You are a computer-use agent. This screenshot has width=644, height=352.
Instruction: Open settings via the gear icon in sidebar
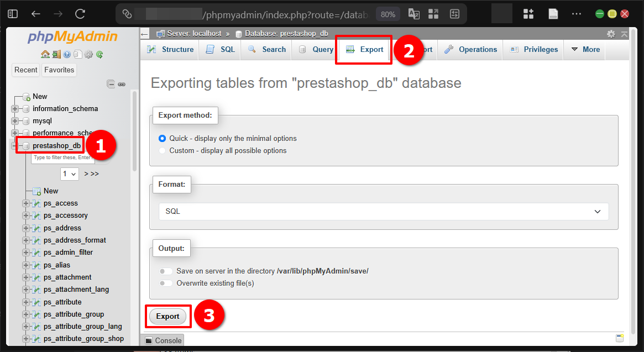88,54
